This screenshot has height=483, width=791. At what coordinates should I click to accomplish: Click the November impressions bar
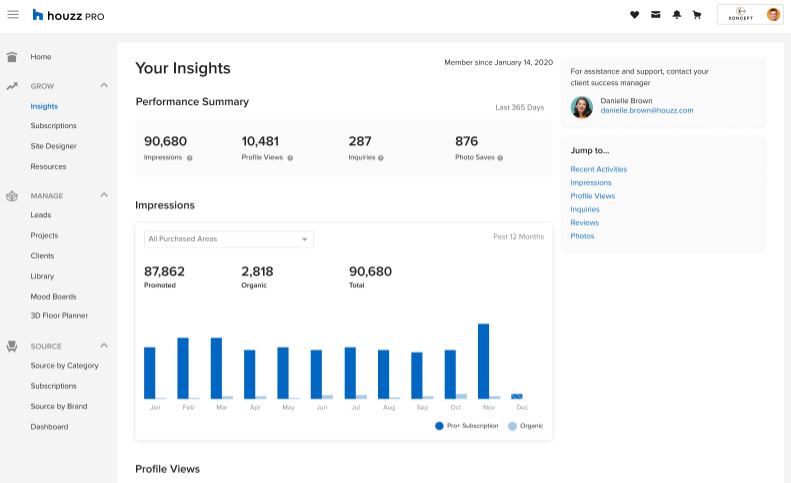483,361
